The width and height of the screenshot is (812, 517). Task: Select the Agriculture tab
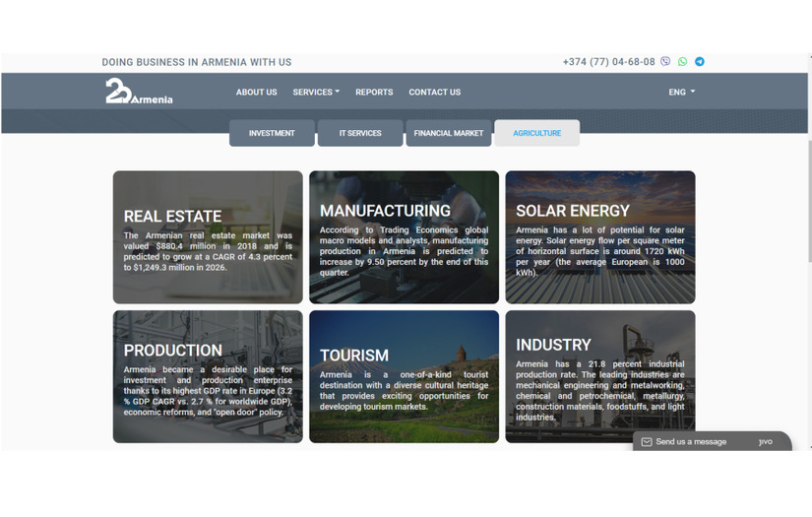pyautogui.click(x=536, y=133)
